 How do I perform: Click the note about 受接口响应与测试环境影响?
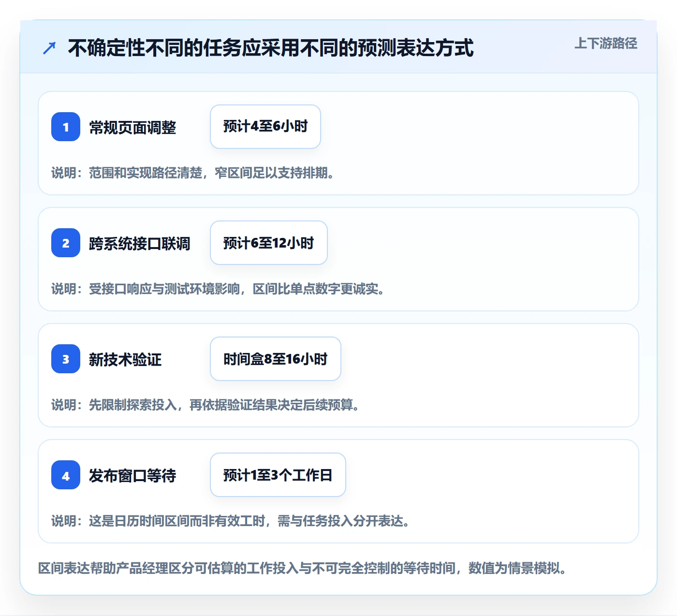point(218,289)
